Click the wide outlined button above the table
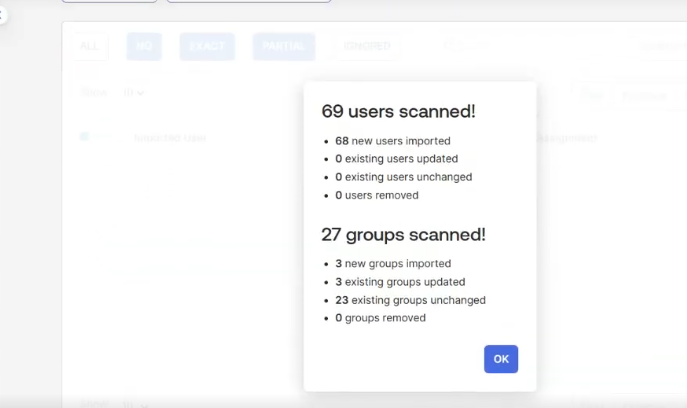This screenshot has width=687, height=408. tap(248, 1)
